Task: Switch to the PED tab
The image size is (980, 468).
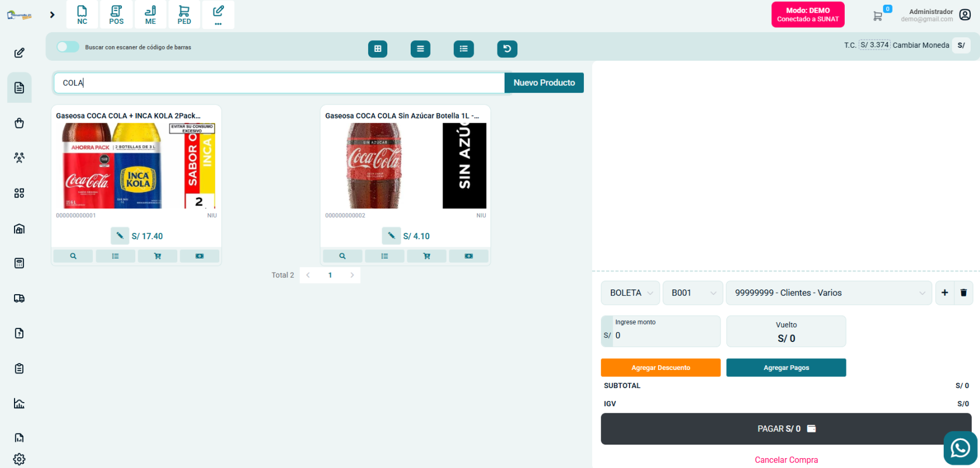Action: point(184,15)
